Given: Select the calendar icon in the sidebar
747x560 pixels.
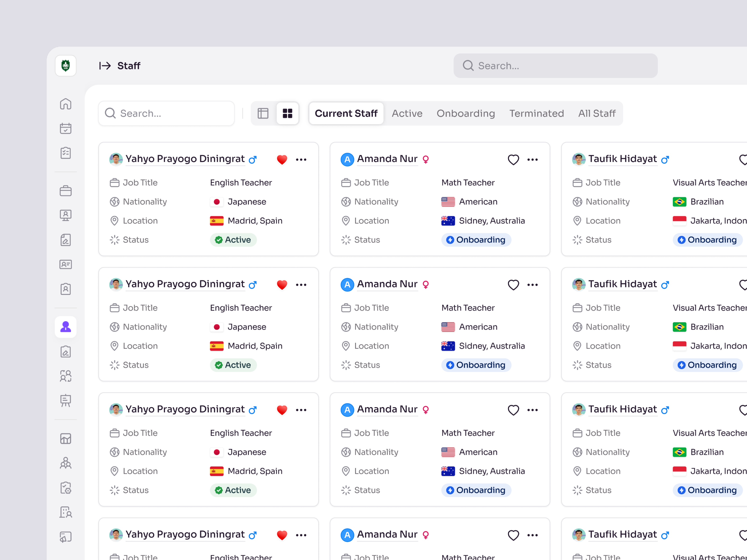Looking at the screenshot, I should (x=66, y=129).
